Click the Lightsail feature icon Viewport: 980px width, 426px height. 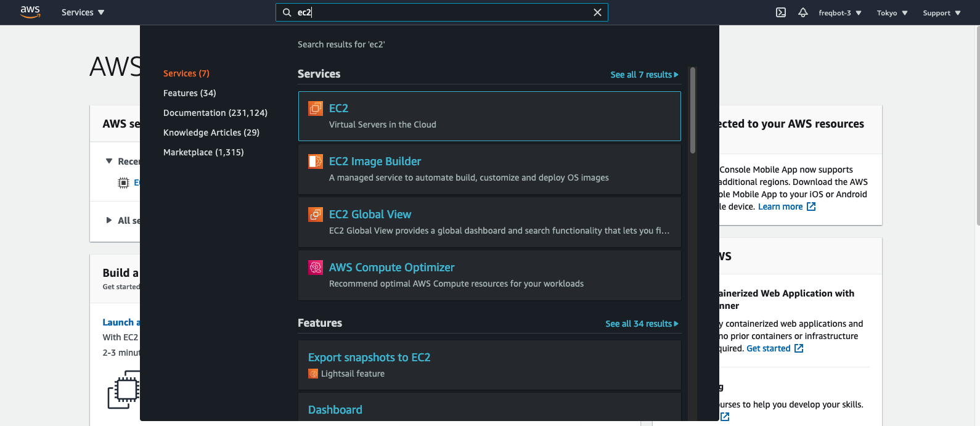tap(313, 374)
